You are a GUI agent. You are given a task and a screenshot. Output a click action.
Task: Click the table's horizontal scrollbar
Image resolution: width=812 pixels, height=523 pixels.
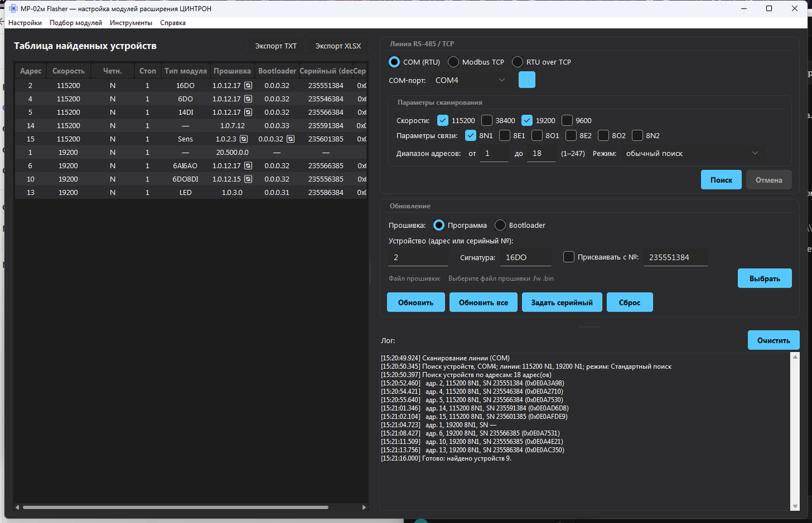(x=175, y=507)
